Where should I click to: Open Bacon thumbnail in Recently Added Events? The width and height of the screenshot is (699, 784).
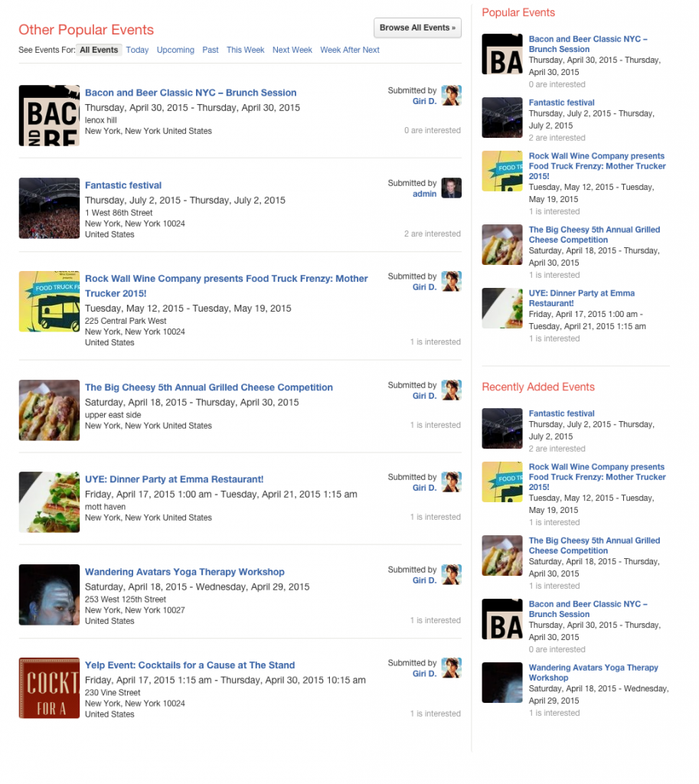coord(502,619)
